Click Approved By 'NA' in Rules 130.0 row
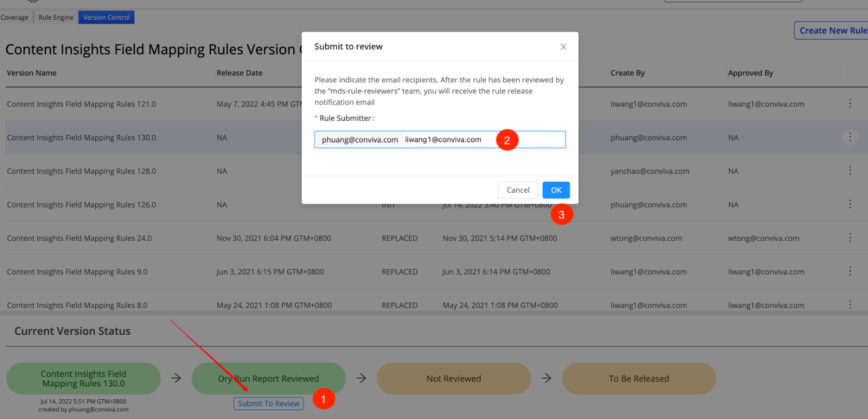The width and height of the screenshot is (868, 419). point(733,138)
